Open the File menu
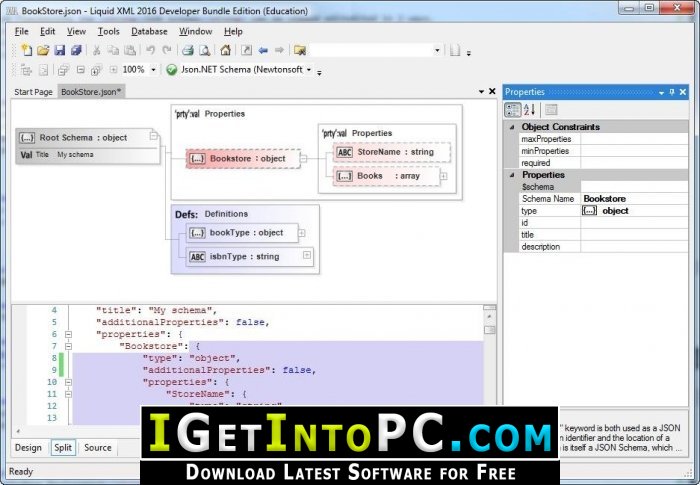 (21, 31)
